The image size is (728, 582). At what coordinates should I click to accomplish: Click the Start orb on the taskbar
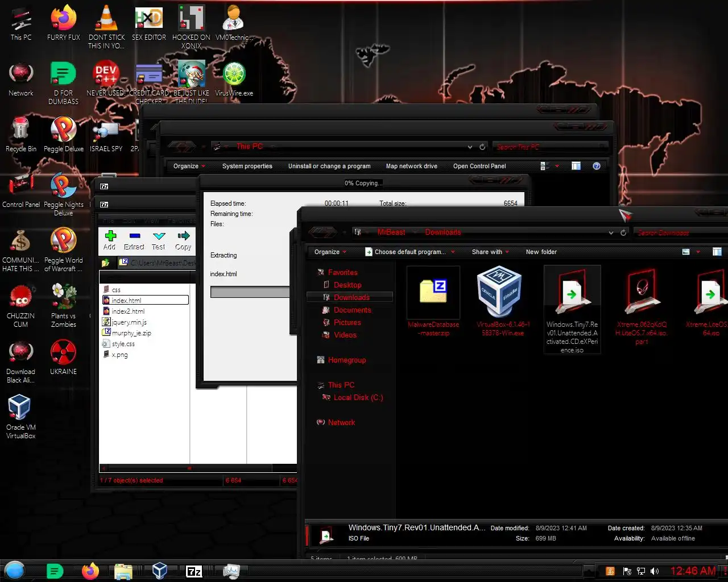coord(15,570)
